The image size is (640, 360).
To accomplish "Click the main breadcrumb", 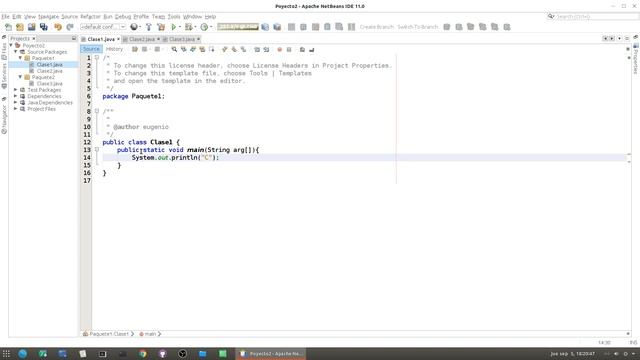I will (150, 334).
